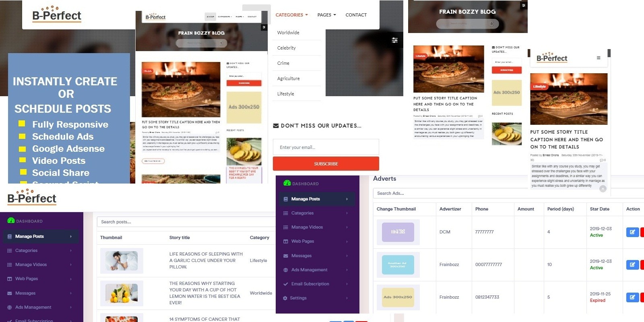The image size is (644, 322).
Task: Open the Life Reasons of Sleeping story title
Action: 206,260
